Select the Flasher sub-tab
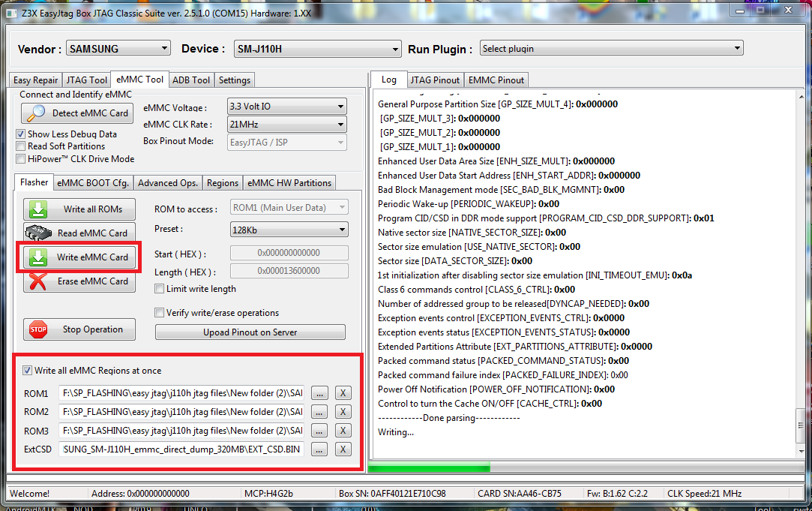 (x=34, y=182)
